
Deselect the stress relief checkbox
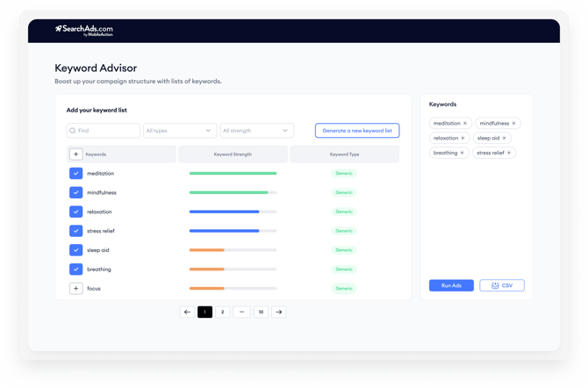pos(75,231)
